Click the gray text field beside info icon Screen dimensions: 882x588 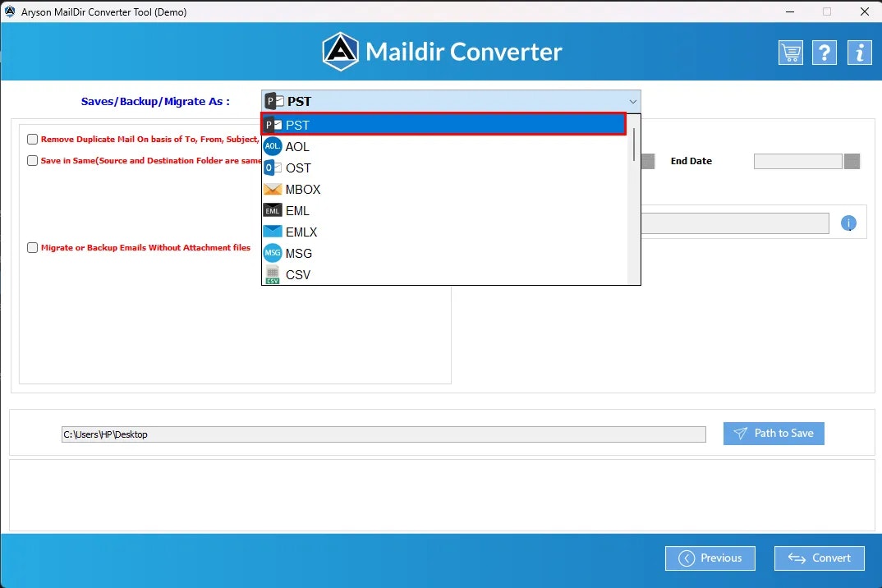[735, 223]
